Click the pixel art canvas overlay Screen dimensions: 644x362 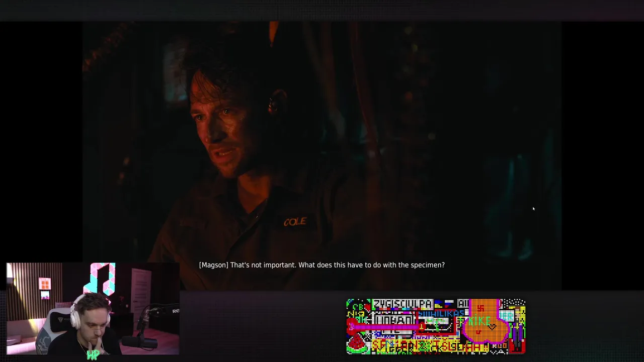coord(436,326)
